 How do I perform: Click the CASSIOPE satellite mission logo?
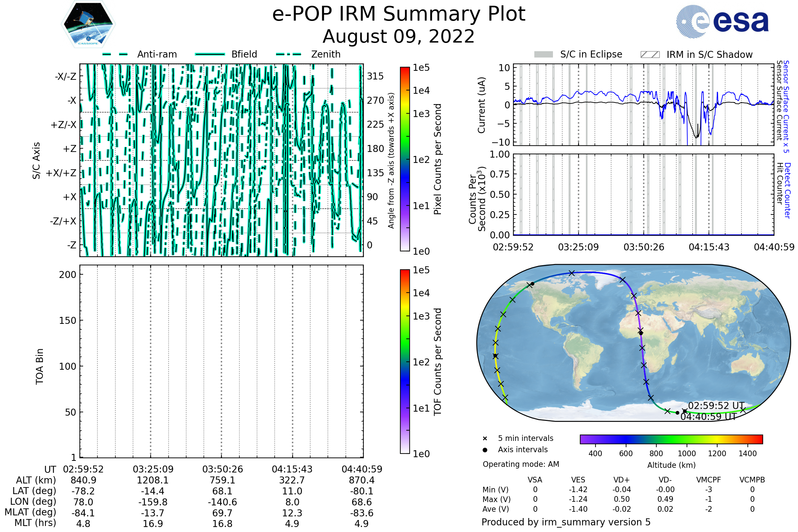pos(88,24)
